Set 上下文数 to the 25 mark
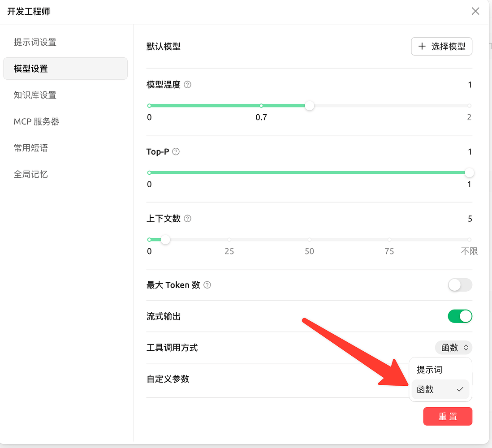492x448 pixels. (229, 240)
